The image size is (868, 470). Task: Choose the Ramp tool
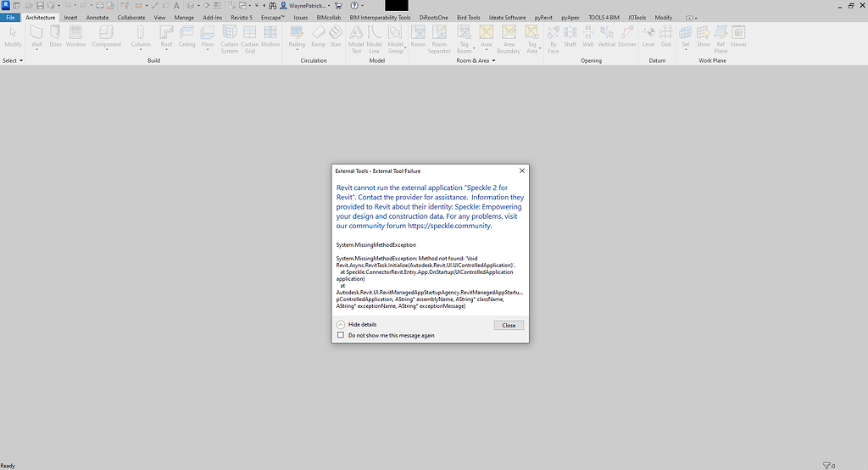319,36
